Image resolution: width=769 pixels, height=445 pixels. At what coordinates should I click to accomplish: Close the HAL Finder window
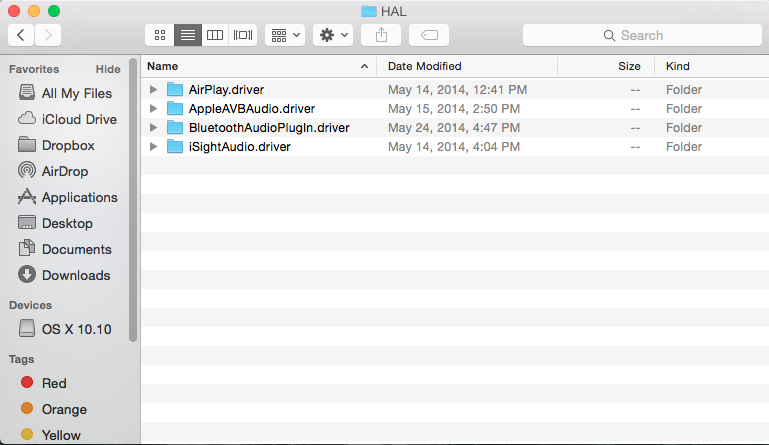tap(14, 11)
